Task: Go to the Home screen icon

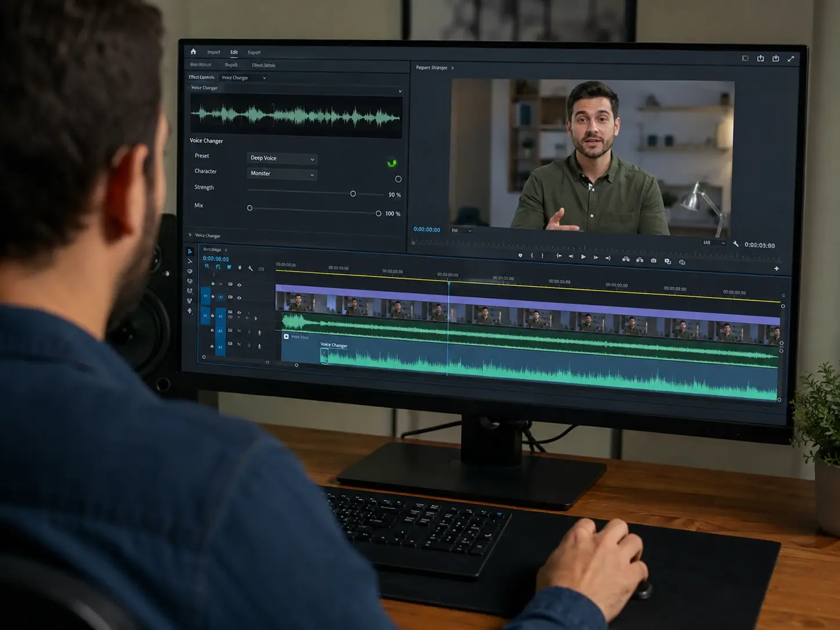Action: [x=193, y=52]
